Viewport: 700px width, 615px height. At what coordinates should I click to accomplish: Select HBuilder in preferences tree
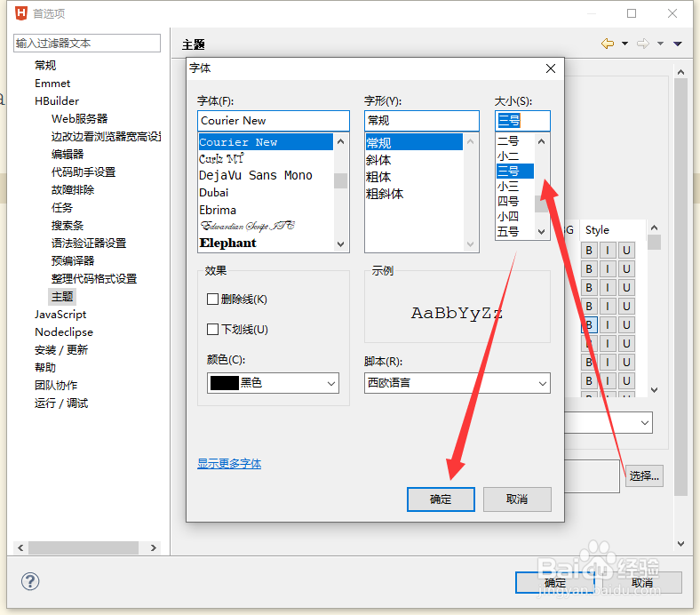57,101
